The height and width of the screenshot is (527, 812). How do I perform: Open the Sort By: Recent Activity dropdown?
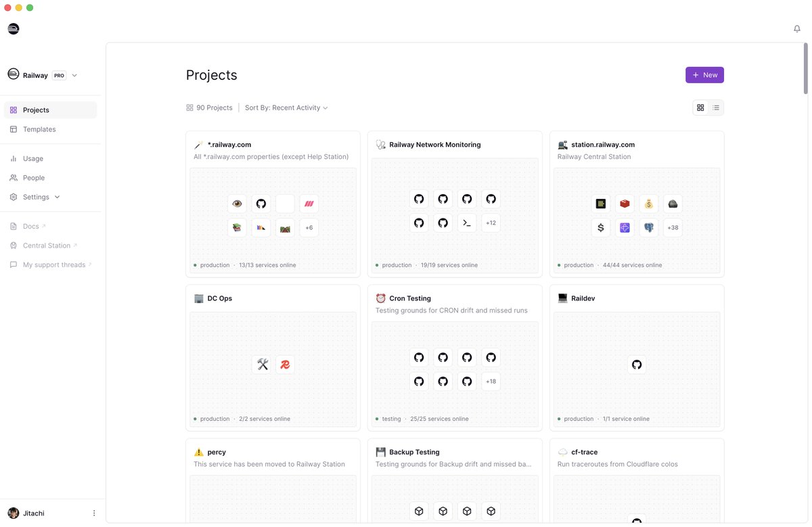[286, 108]
